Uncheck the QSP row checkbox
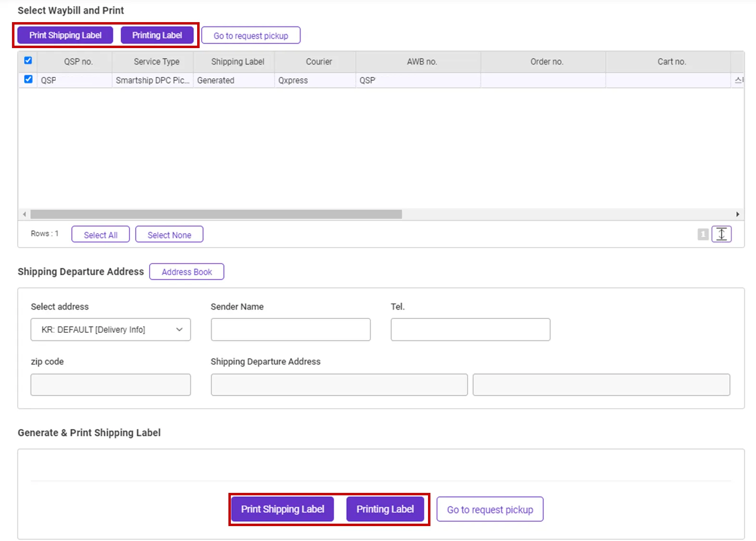This screenshot has width=756, height=541. click(28, 79)
